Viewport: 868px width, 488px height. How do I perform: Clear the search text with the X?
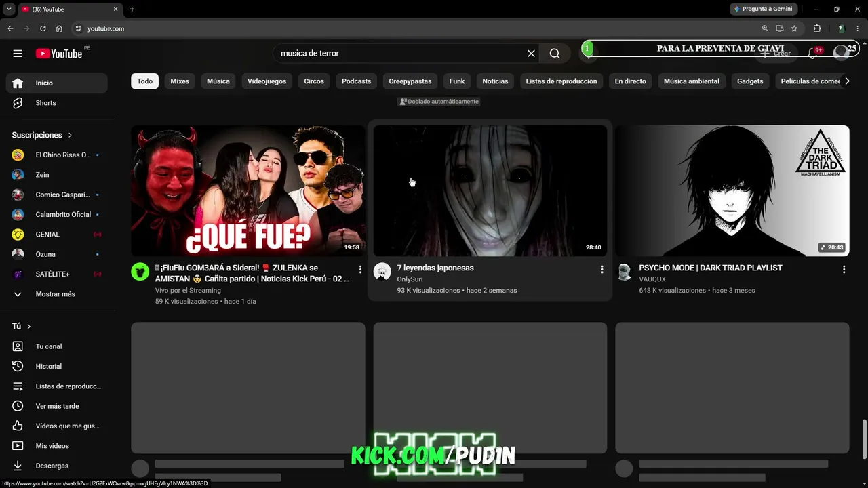(532, 54)
